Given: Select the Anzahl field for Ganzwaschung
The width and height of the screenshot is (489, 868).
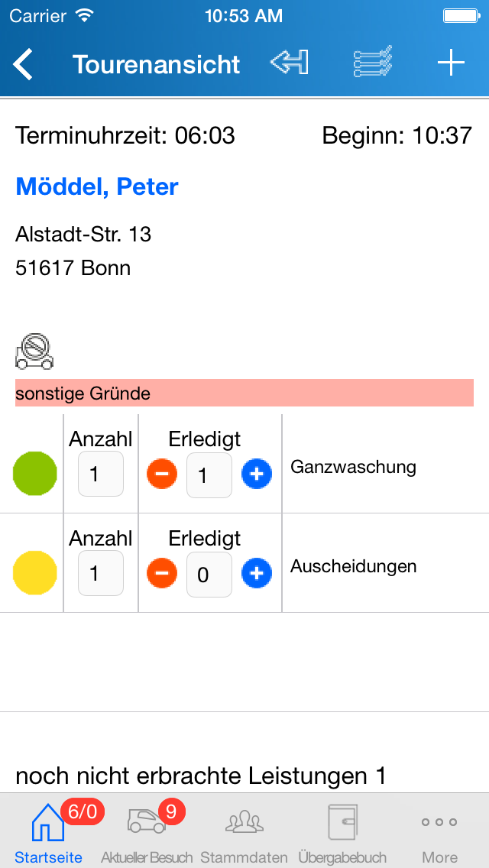Looking at the screenshot, I should tap(101, 474).
